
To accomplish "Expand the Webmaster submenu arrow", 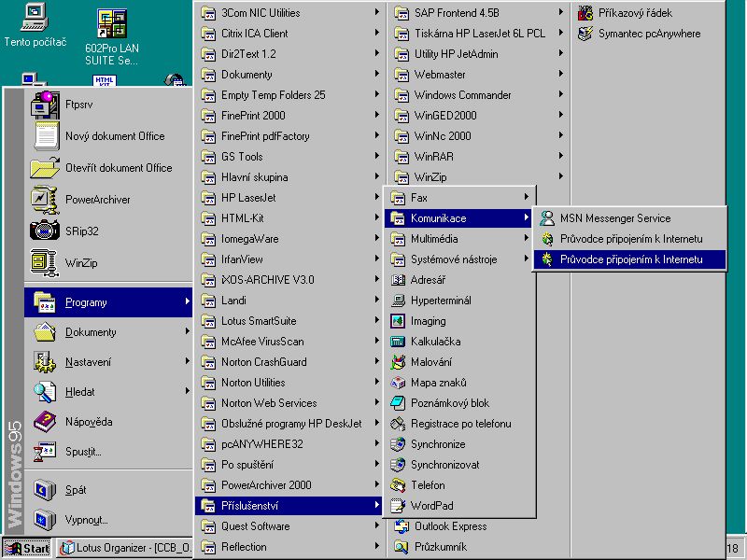I will click(x=561, y=74).
